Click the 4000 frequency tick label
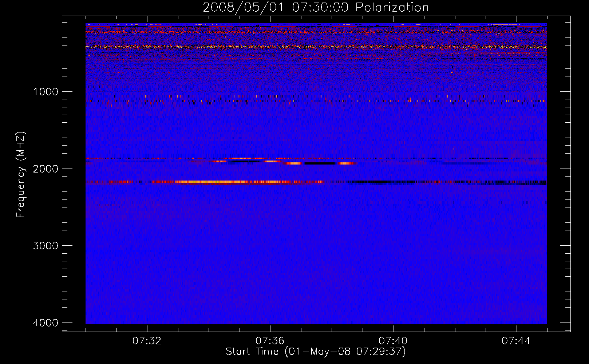This screenshot has width=589, height=364. [46, 323]
